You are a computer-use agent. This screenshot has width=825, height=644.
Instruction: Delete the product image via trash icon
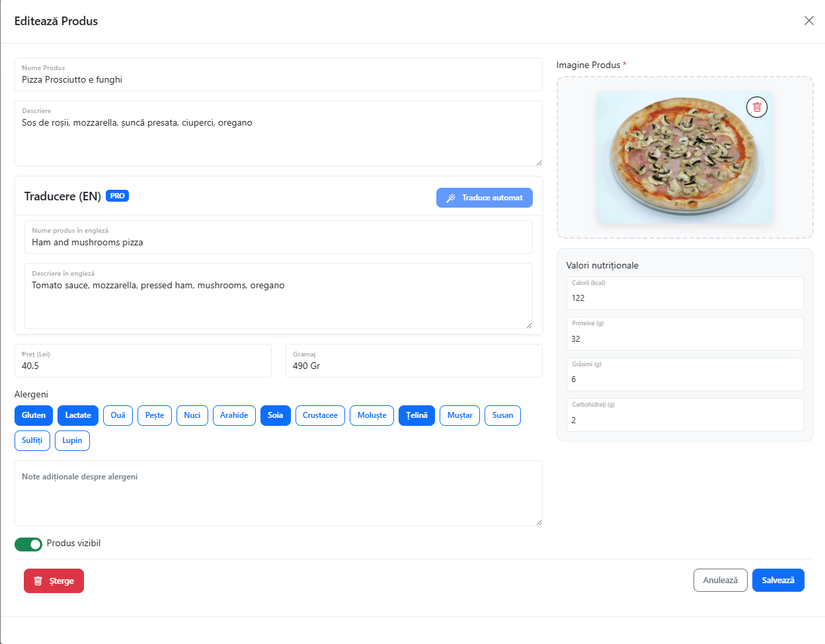click(756, 106)
